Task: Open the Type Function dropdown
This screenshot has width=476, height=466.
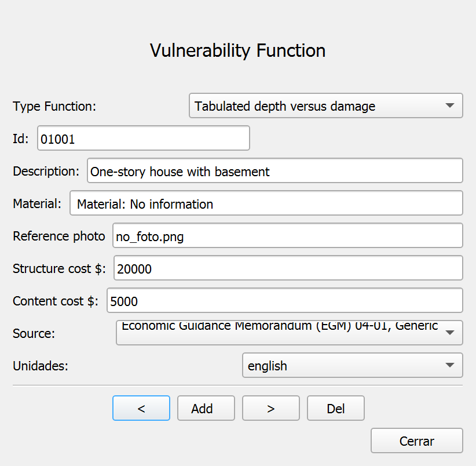Action: (x=326, y=105)
